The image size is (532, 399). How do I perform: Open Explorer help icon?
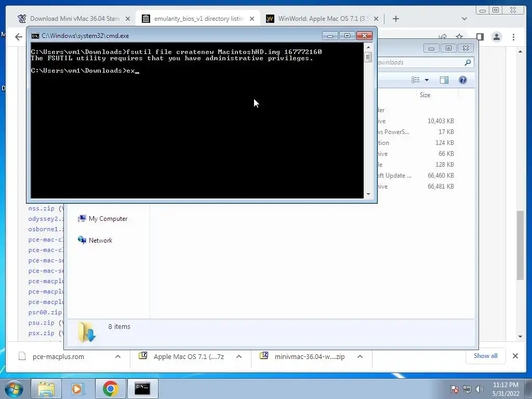[x=463, y=80]
